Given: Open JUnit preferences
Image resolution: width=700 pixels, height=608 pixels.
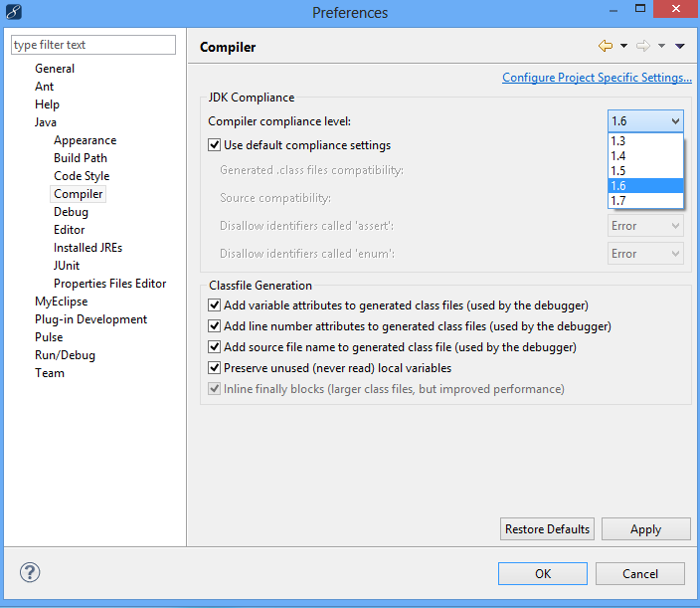Looking at the screenshot, I should (67, 266).
